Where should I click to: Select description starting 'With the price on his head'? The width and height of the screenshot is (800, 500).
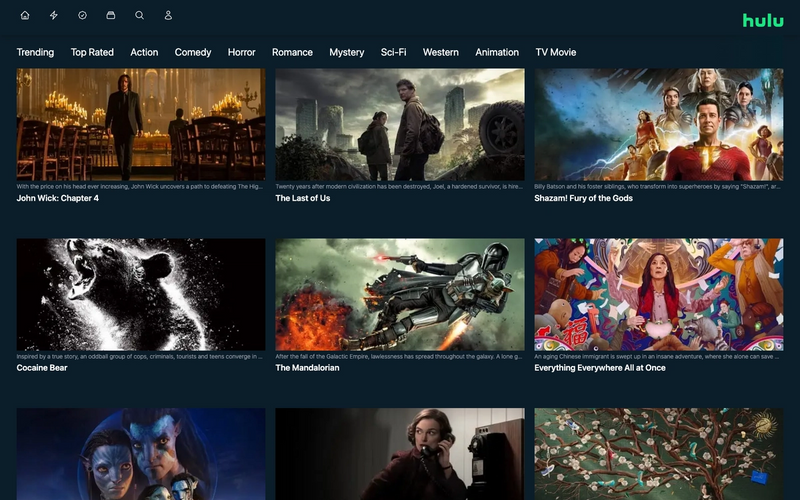pyautogui.click(x=140, y=187)
